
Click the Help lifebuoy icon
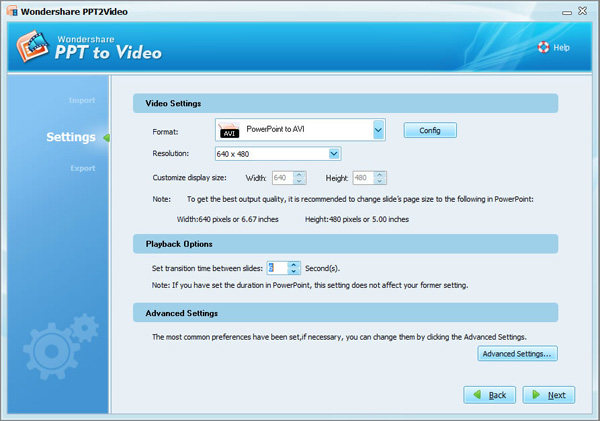click(x=543, y=47)
